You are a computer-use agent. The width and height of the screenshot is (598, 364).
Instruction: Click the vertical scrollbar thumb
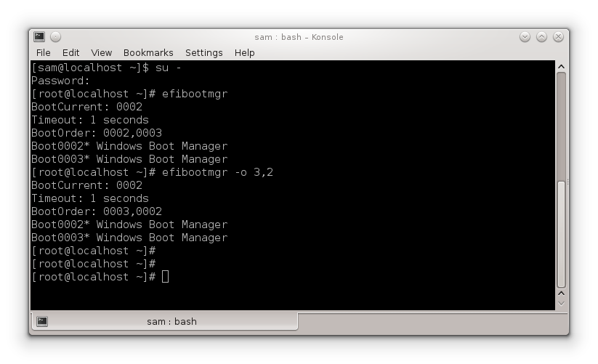click(561, 234)
